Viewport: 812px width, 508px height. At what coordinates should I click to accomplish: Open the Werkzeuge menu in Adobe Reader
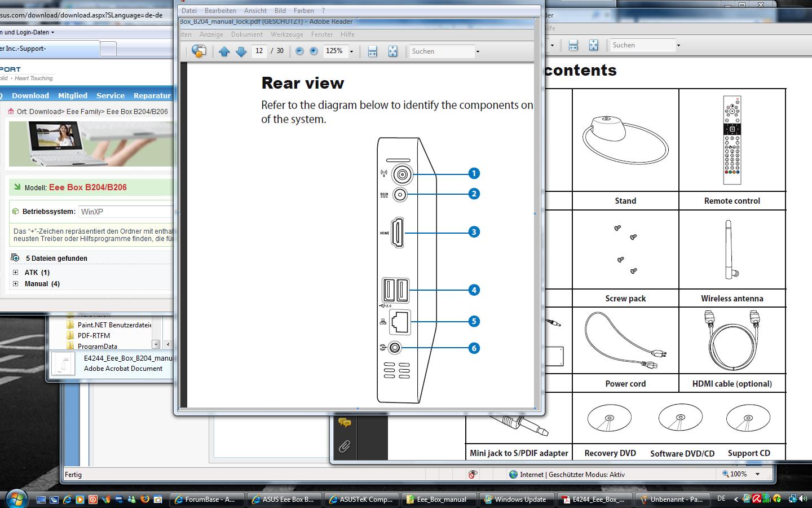(286, 34)
